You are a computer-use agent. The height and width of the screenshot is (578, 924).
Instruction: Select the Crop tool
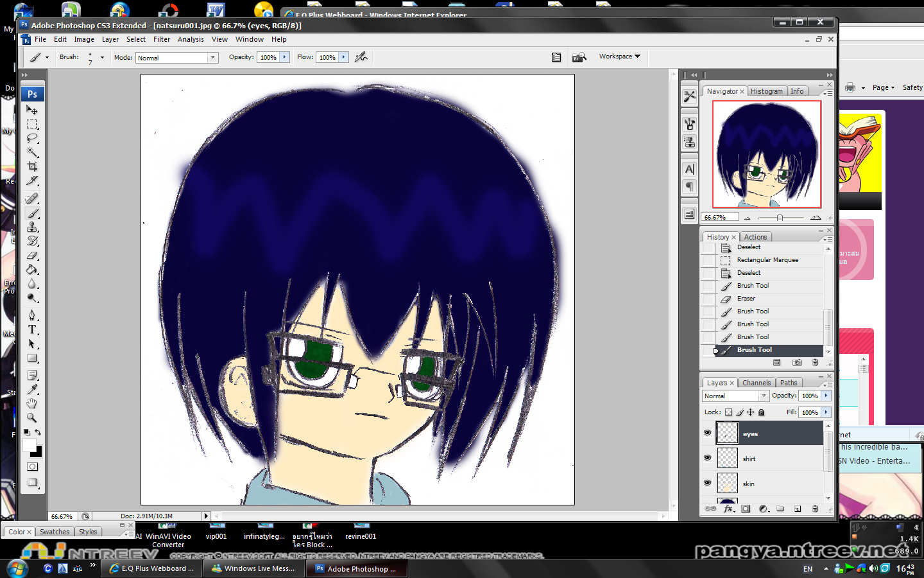click(x=32, y=166)
